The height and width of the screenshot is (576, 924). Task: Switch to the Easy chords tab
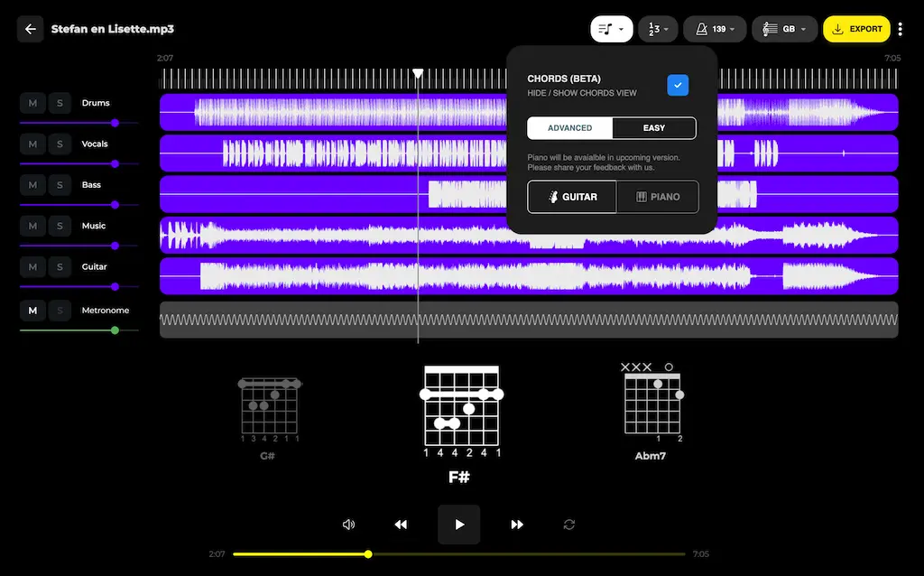[653, 128]
